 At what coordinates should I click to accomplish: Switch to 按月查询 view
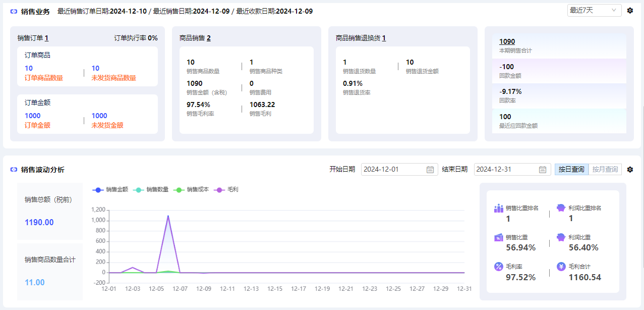605,170
